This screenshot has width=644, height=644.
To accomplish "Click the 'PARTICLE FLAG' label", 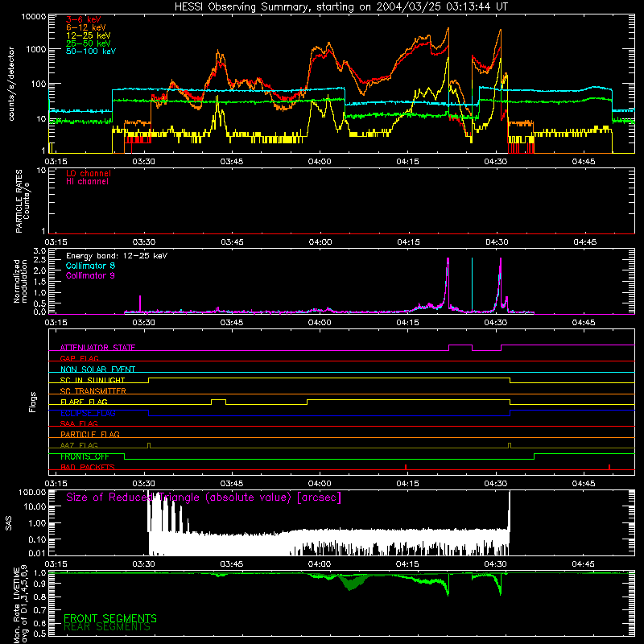I will 90,434.
